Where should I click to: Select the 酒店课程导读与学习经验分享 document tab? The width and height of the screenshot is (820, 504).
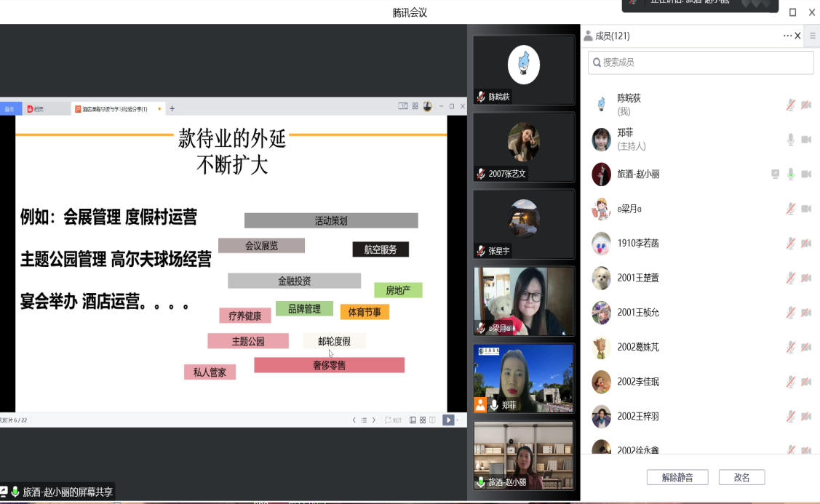tap(116, 108)
